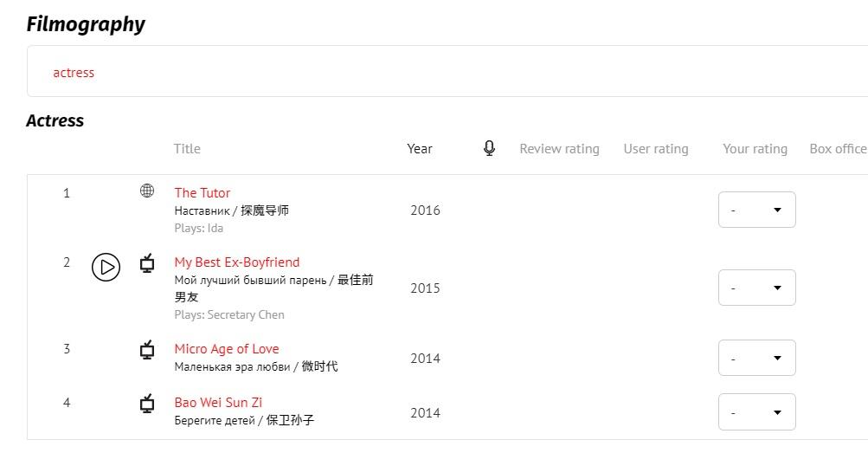868x466 pixels.
Task: Go to Micro Age of Love title
Action: pos(227,349)
